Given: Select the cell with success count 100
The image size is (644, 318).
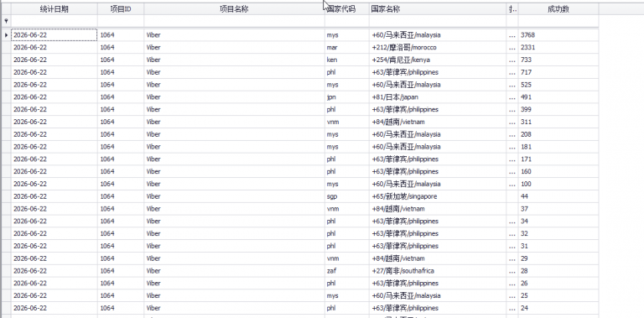Looking at the screenshot, I should tap(558, 184).
